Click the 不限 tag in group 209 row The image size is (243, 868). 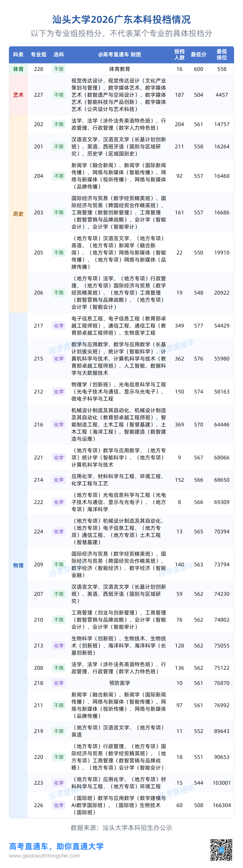point(59,565)
